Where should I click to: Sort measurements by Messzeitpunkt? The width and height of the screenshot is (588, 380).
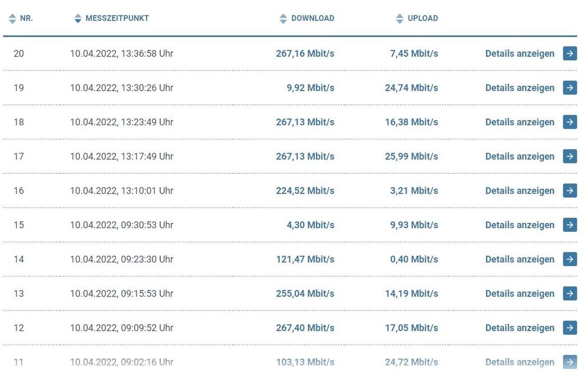[x=78, y=18]
